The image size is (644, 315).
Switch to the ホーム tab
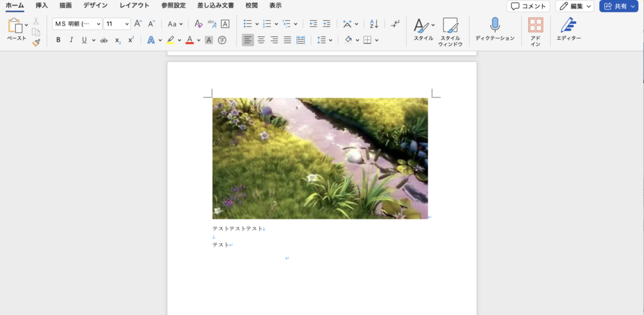tap(15, 6)
